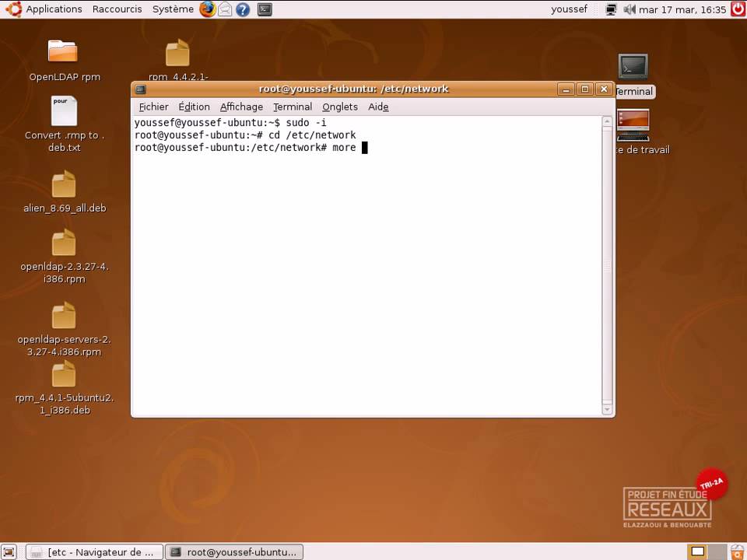Open the Terminal menu in terminal window
Viewport: 747px width, 560px height.
(x=293, y=107)
